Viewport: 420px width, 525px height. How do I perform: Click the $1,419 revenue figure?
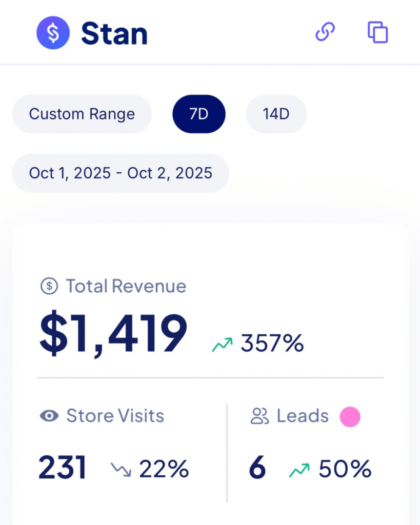[x=113, y=335]
